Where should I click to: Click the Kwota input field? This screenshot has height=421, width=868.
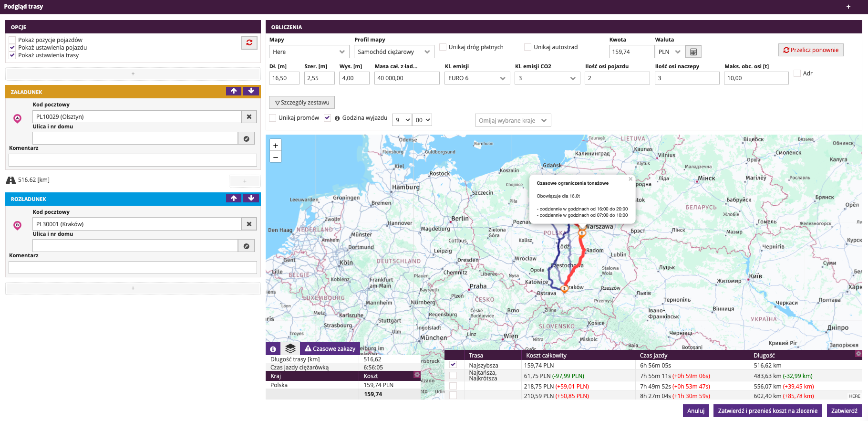[x=632, y=52]
